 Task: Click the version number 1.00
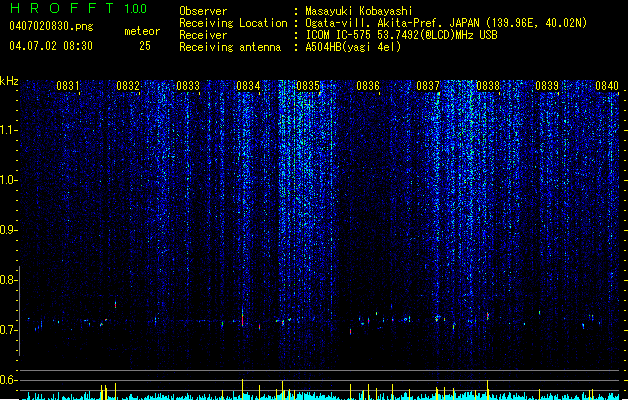click(x=135, y=9)
